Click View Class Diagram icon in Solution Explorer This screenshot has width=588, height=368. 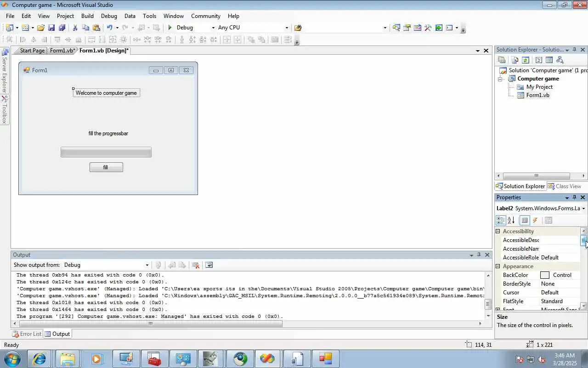coord(560,60)
